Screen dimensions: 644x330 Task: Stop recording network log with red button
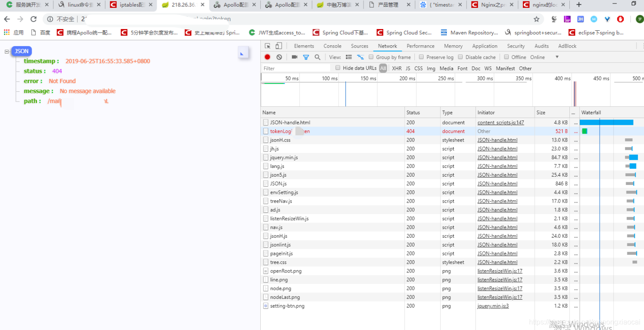coord(267,57)
